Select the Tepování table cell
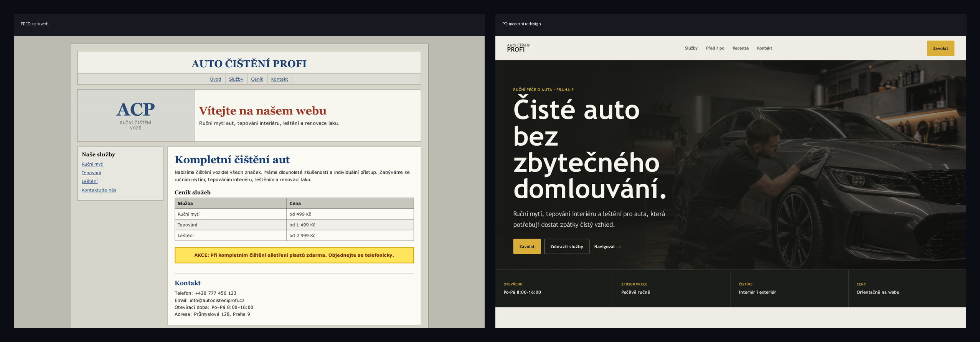This screenshot has height=342, width=980. (x=231, y=225)
